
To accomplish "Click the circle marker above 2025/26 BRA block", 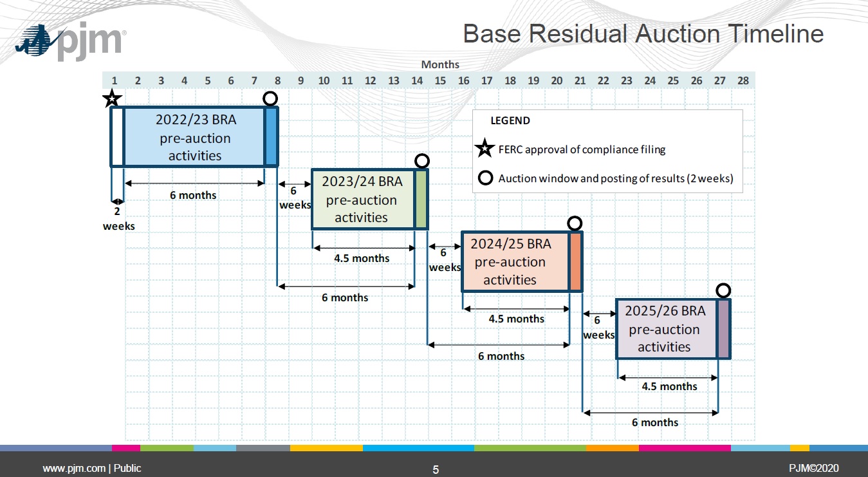I will (723, 290).
